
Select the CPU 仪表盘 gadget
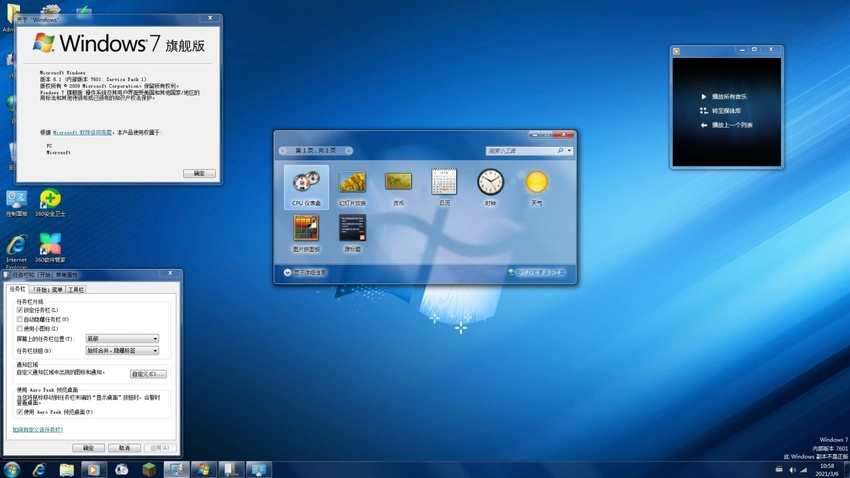(x=306, y=185)
